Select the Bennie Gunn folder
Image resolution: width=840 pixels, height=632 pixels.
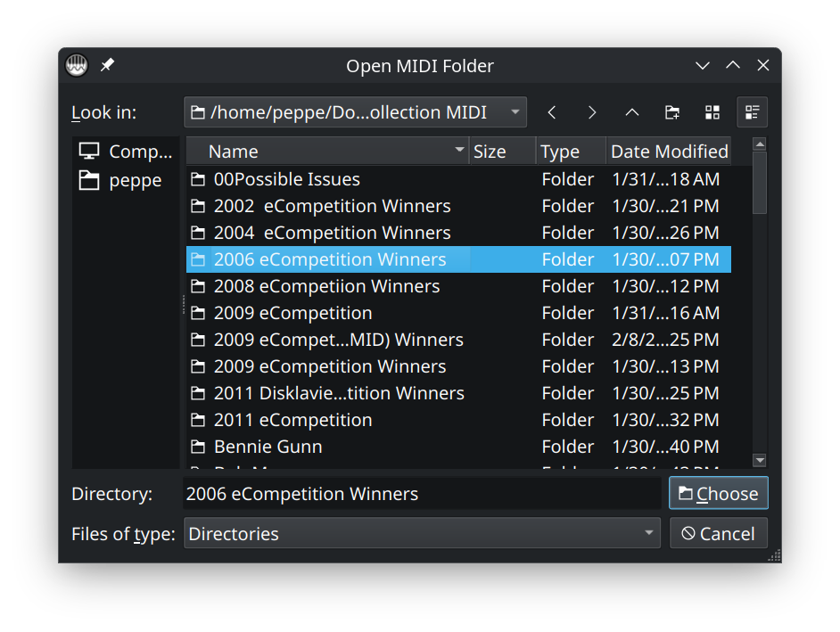[268, 447]
